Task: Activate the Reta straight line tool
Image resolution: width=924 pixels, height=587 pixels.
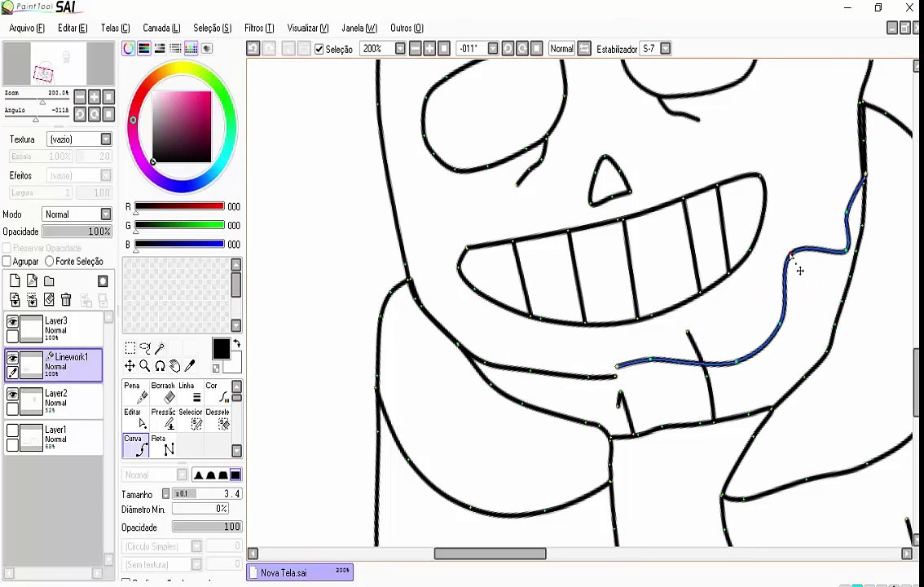Action: (163, 446)
